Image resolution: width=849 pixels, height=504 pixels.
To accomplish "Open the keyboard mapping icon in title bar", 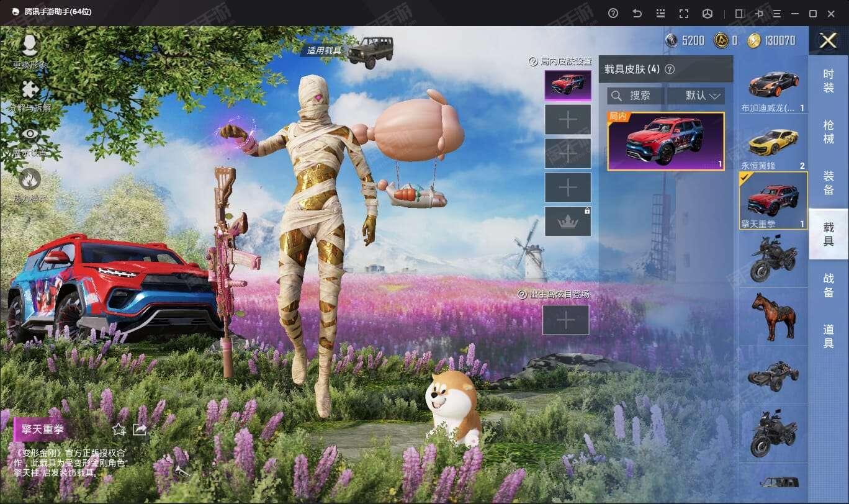I will coord(660,12).
